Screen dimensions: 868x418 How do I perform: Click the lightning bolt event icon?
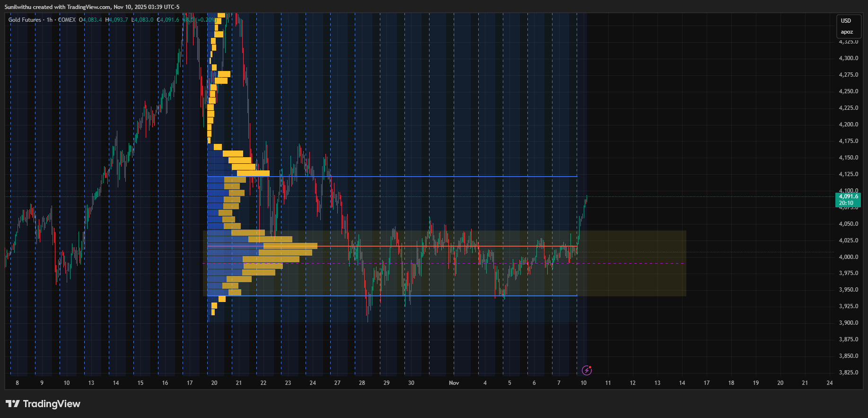point(587,370)
